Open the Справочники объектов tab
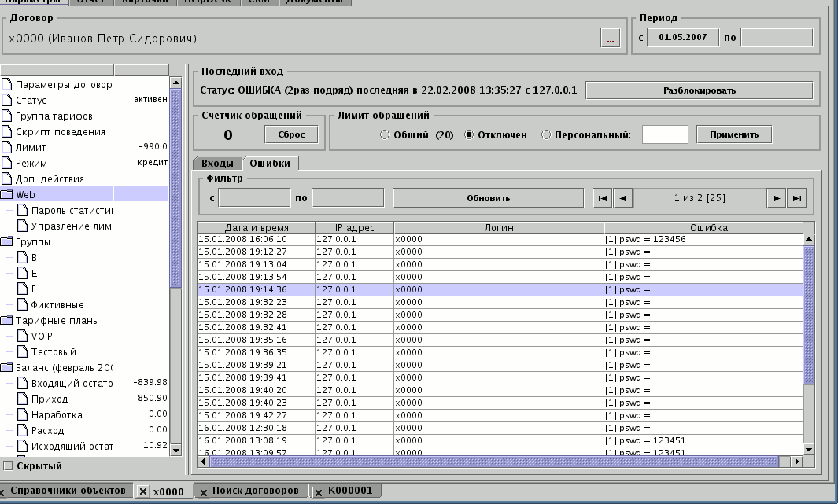Screen dimensions: 838x504 [x=67, y=491]
